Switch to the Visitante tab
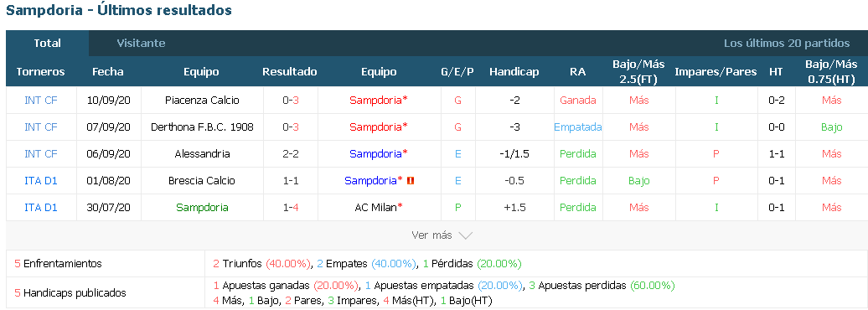 tap(141, 44)
